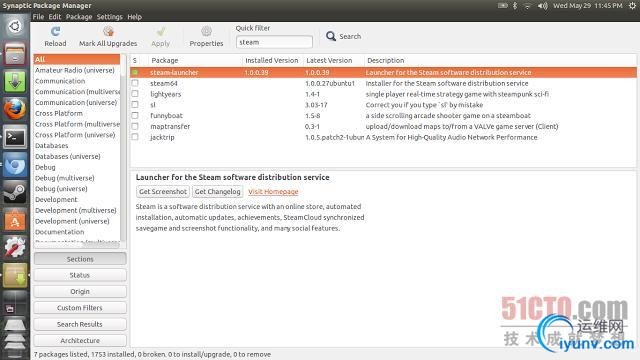Launch Steam from the launcher
The width and height of the screenshot is (640, 360).
pyautogui.click(x=15, y=192)
